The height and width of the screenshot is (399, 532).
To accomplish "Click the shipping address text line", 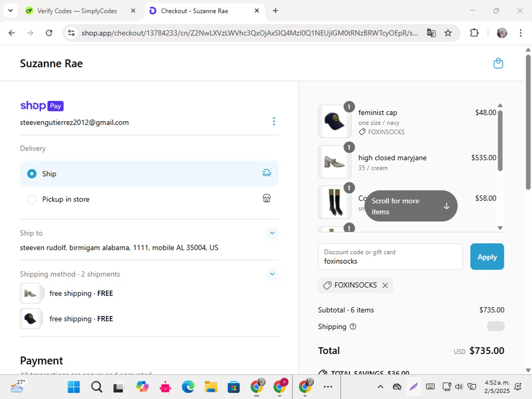I will [x=119, y=248].
